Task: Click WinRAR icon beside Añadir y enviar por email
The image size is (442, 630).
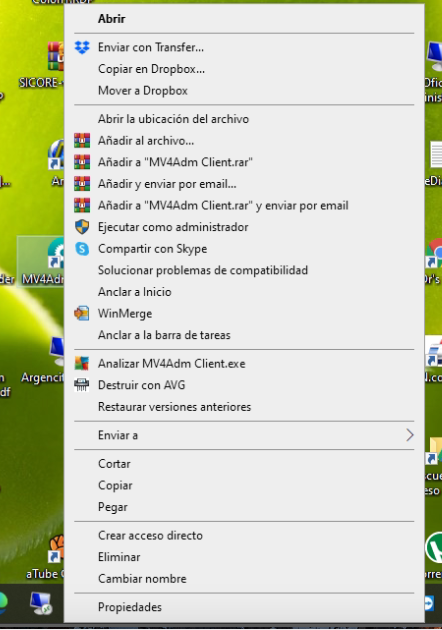Action: point(82,184)
